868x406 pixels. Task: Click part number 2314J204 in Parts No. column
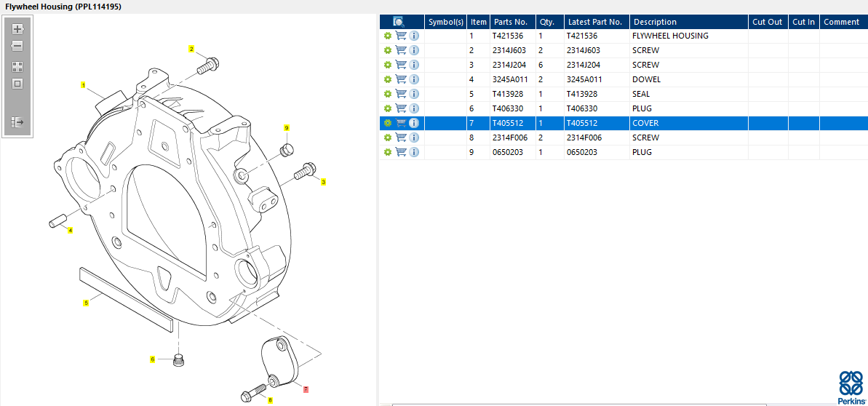(509, 65)
